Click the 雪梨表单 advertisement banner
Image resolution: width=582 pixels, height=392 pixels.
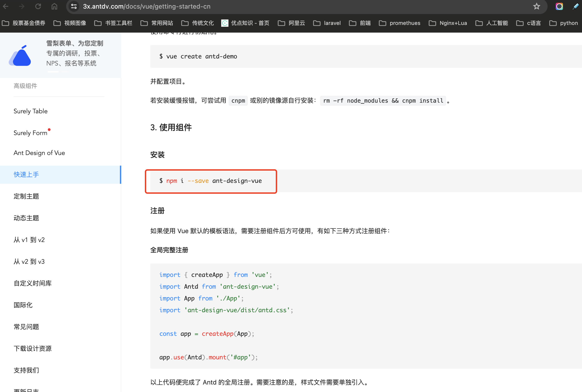point(61,55)
